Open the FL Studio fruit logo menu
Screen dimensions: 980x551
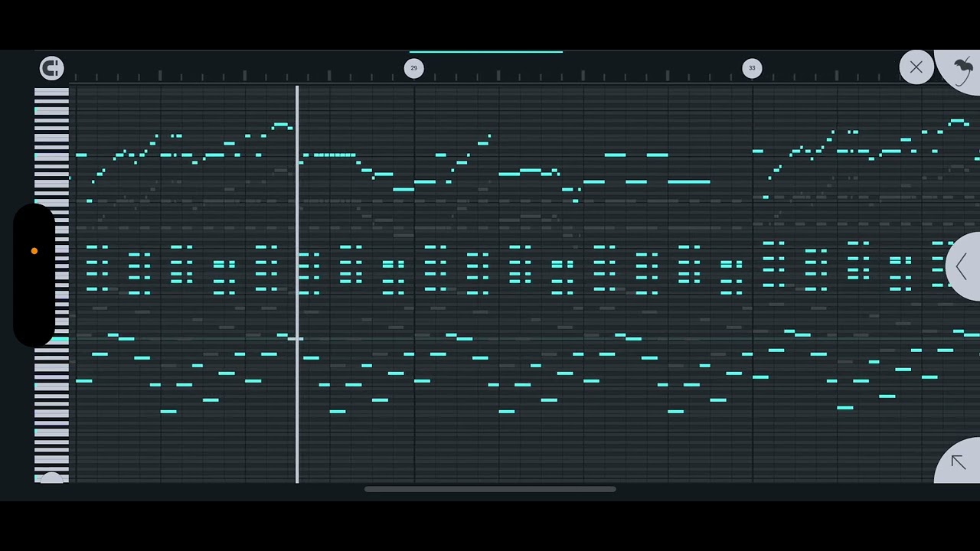click(x=962, y=70)
